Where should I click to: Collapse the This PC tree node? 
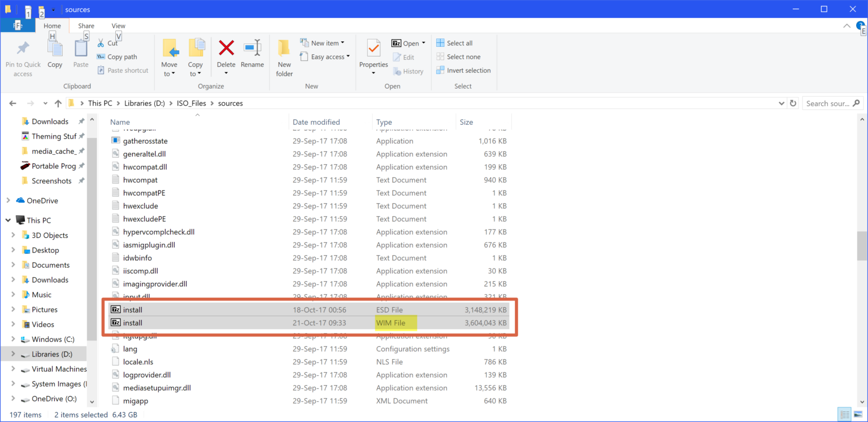(8, 220)
